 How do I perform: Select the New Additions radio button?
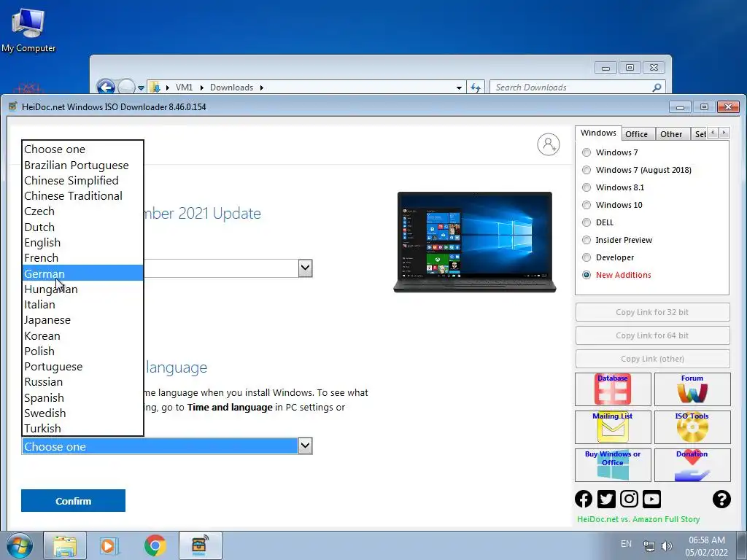(587, 275)
